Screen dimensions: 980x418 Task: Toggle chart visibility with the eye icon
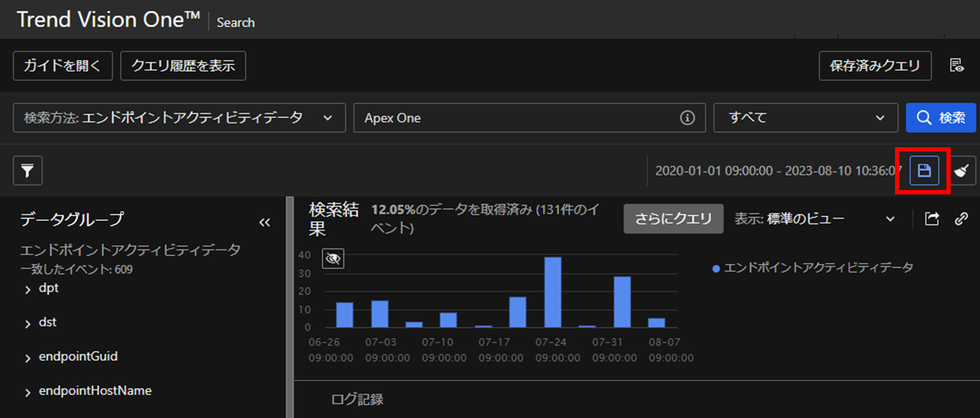coord(333,258)
